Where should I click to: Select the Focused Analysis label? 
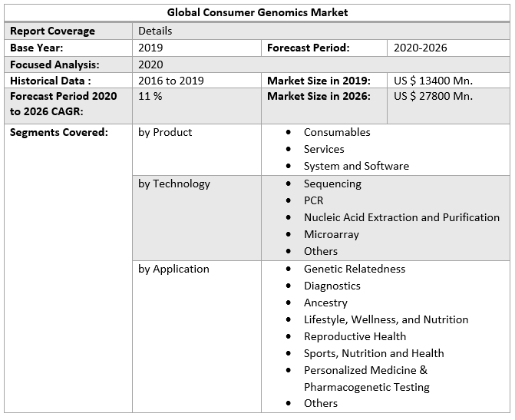pos(54,64)
